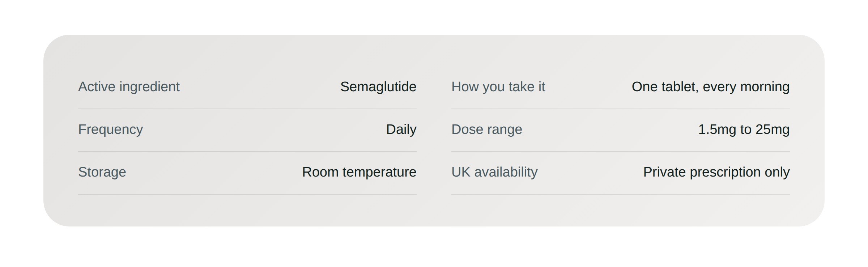868x267 pixels.
Task: Select the Daily frequency value
Action: [401, 130]
